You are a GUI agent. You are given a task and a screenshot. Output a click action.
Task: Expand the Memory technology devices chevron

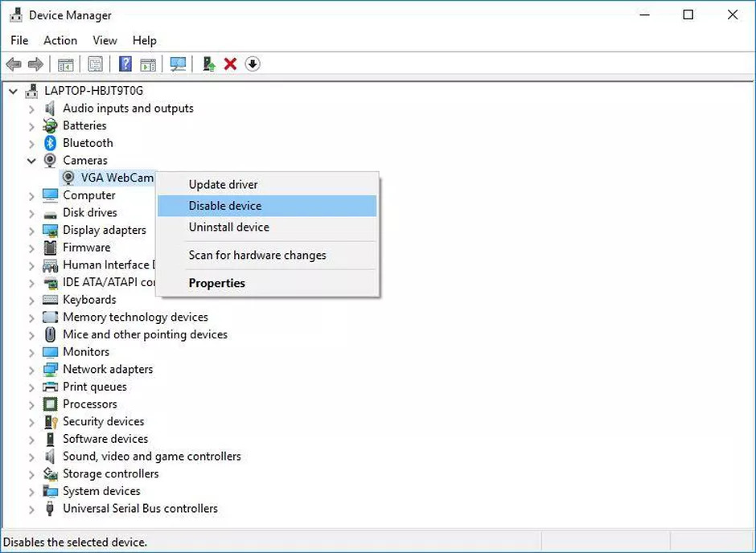(x=31, y=318)
